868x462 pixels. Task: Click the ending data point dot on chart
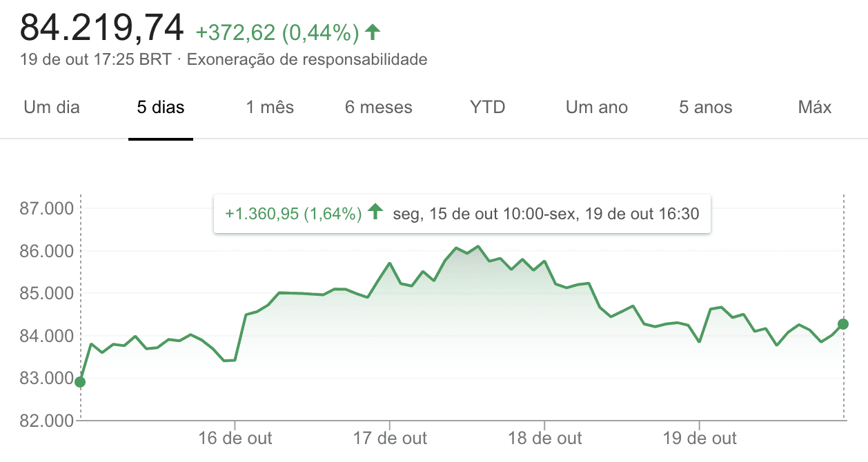[x=843, y=324]
